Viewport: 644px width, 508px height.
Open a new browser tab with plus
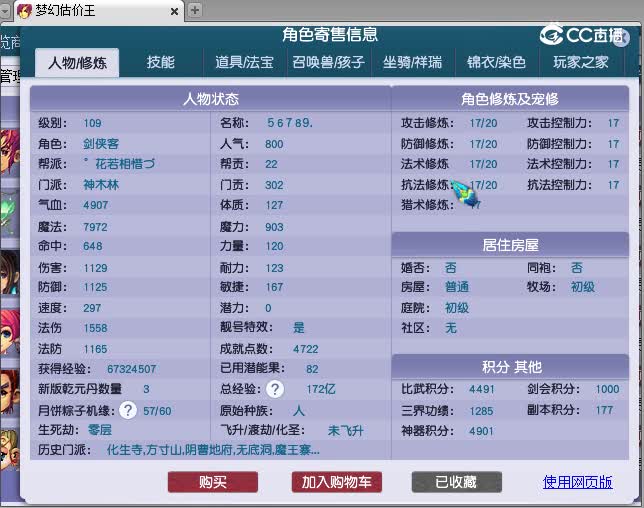195,10
